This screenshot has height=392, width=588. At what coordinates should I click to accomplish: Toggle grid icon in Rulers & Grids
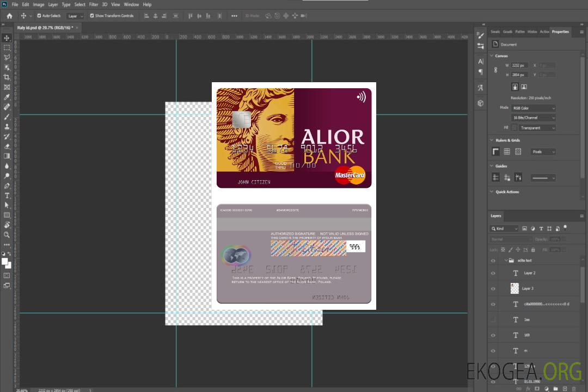[x=507, y=151]
